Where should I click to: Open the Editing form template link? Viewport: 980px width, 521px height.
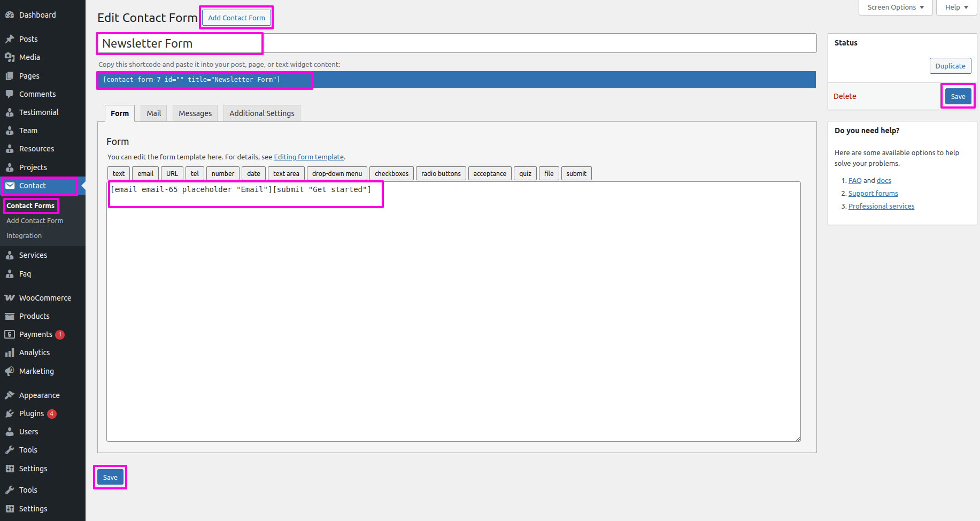308,157
